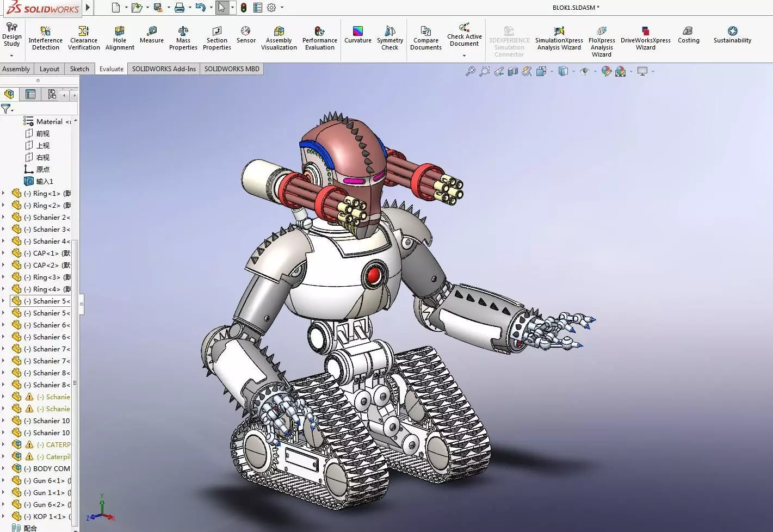
Task: Open the Interference Detection tool
Action: [46, 38]
